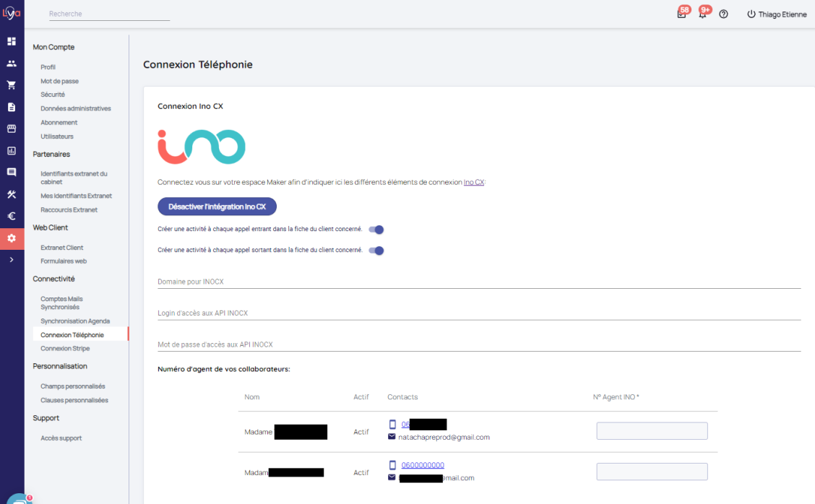815x504 pixels.
Task: Toggle activity creation for outgoing calls
Action: [x=376, y=251]
